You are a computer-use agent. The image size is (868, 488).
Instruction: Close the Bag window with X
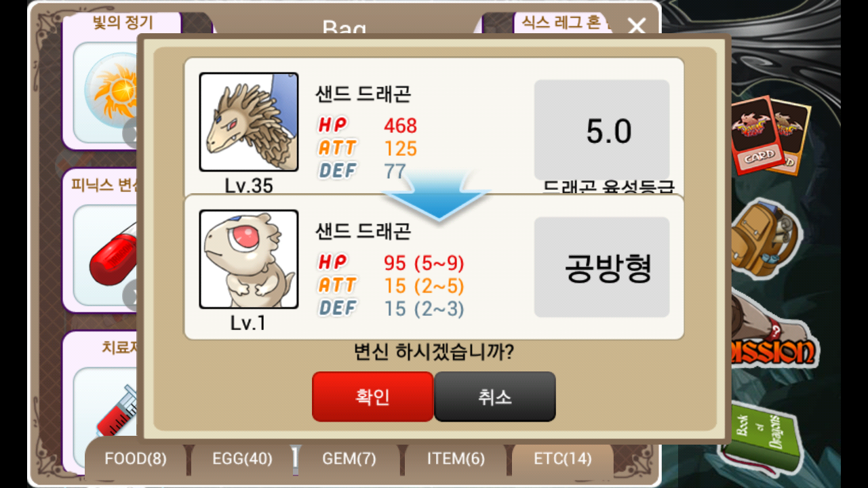coord(637,27)
